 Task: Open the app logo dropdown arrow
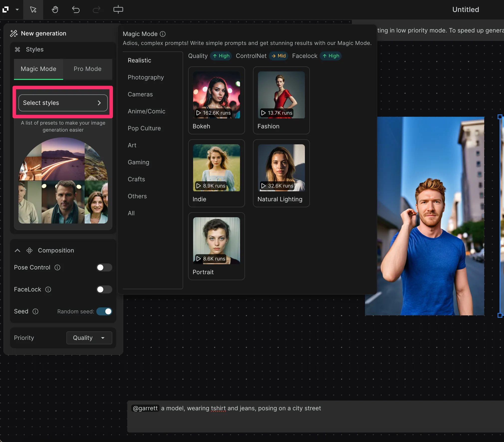(17, 10)
